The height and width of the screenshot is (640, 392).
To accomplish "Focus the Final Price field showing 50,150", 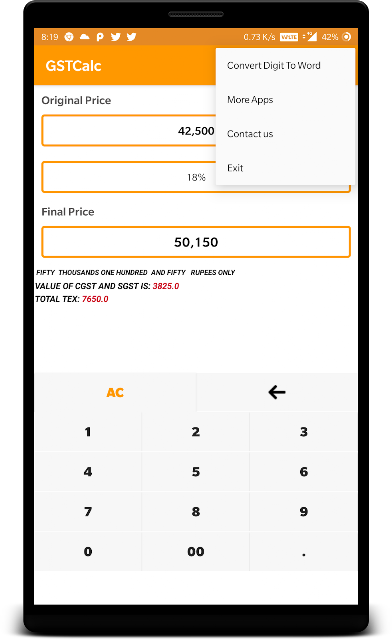I will click(x=196, y=242).
